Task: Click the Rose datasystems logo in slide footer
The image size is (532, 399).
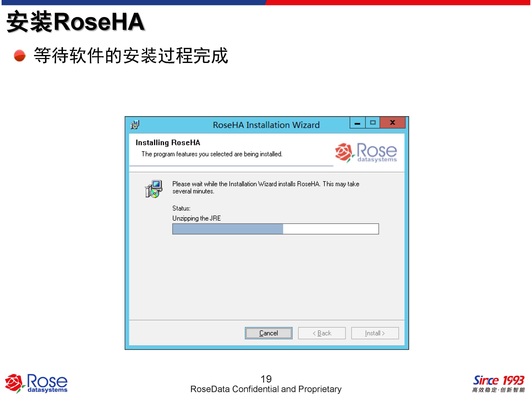Action: pyautogui.click(x=36, y=383)
